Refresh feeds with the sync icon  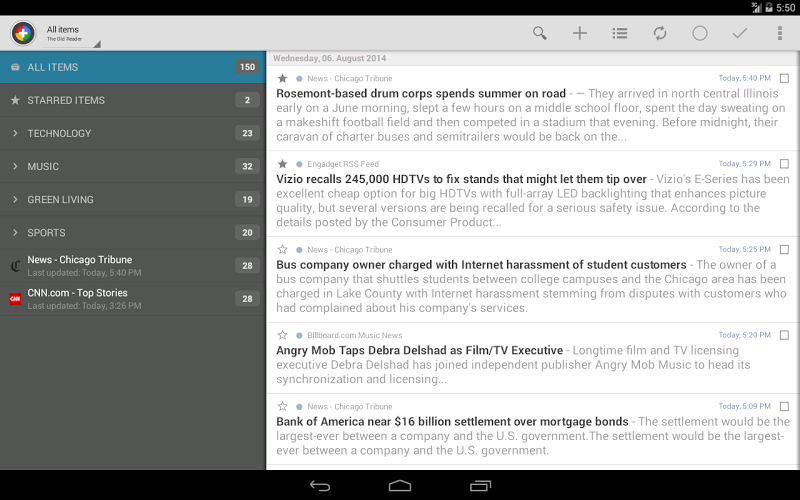click(x=660, y=33)
